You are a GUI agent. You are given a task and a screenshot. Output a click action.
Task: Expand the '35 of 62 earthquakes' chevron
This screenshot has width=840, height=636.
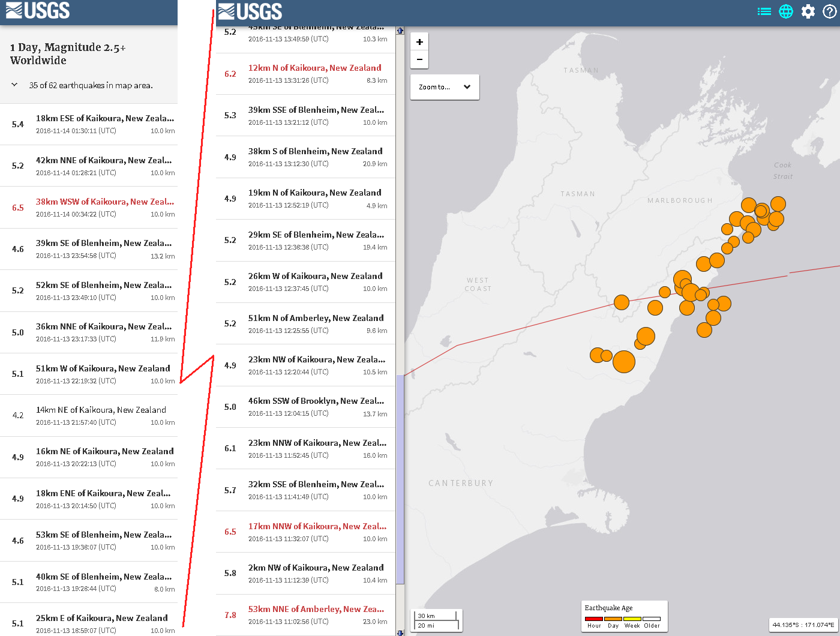click(14, 85)
